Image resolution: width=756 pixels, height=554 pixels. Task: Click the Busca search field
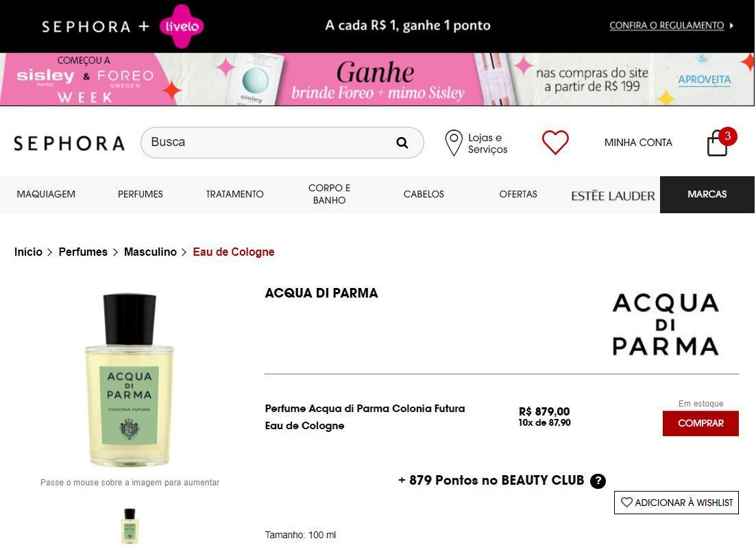pos(282,143)
